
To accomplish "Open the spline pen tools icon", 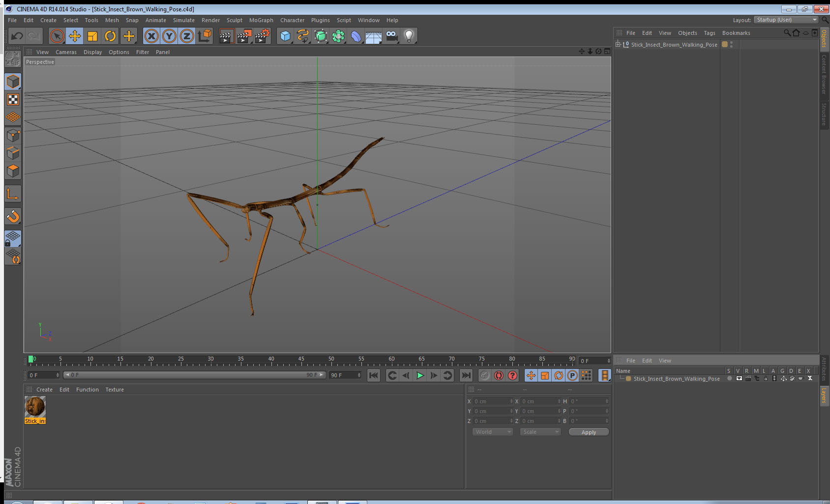I will tap(303, 36).
